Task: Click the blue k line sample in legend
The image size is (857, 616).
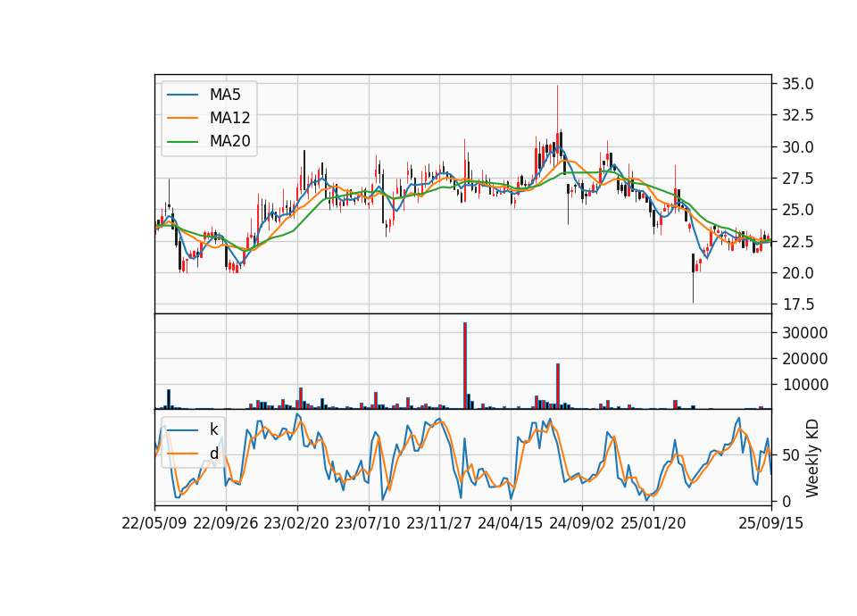Action: tap(182, 430)
